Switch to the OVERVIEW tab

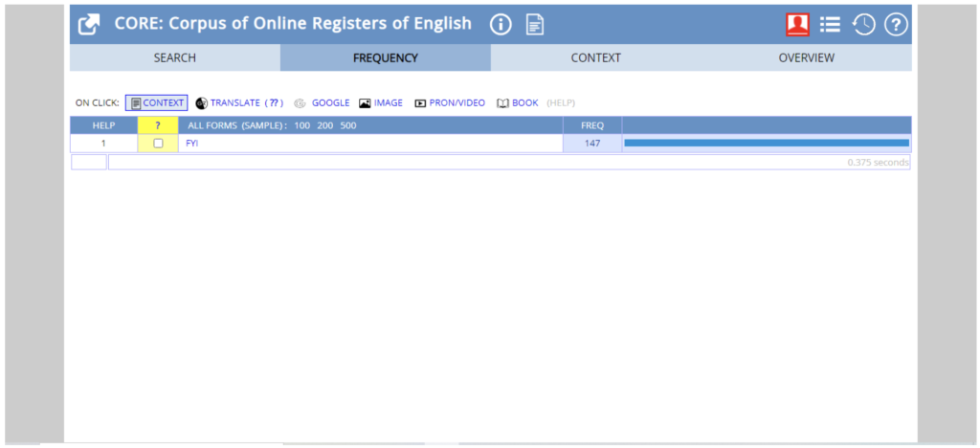tap(806, 58)
